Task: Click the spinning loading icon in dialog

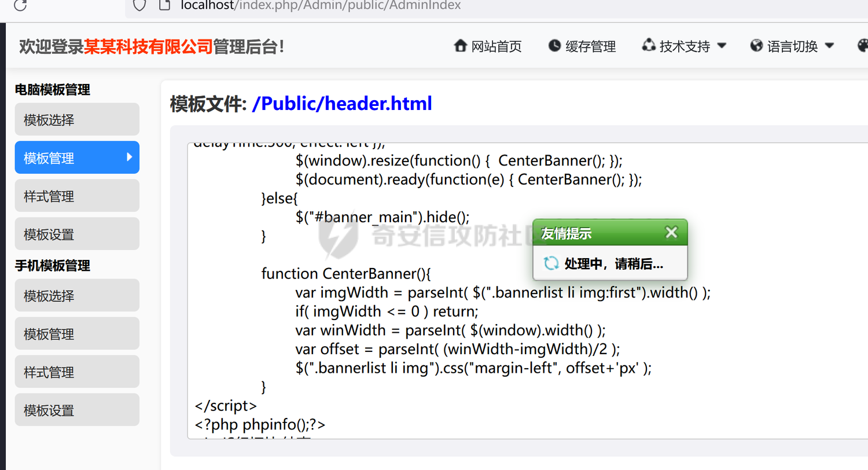Action: [551, 263]
